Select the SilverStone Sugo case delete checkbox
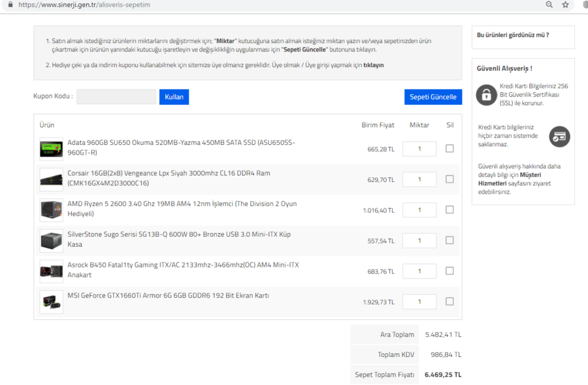This screenshot has width=588, height=385. coord(449,240)
